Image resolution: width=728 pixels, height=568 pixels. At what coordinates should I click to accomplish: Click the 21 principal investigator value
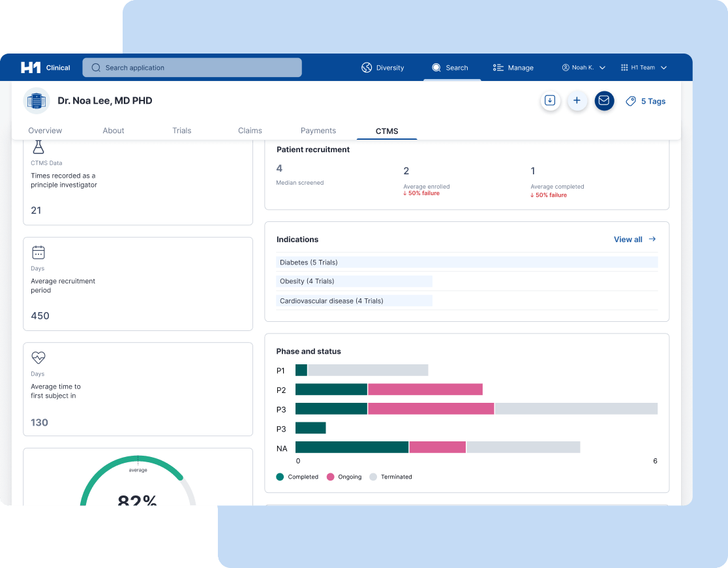[37, 211]
